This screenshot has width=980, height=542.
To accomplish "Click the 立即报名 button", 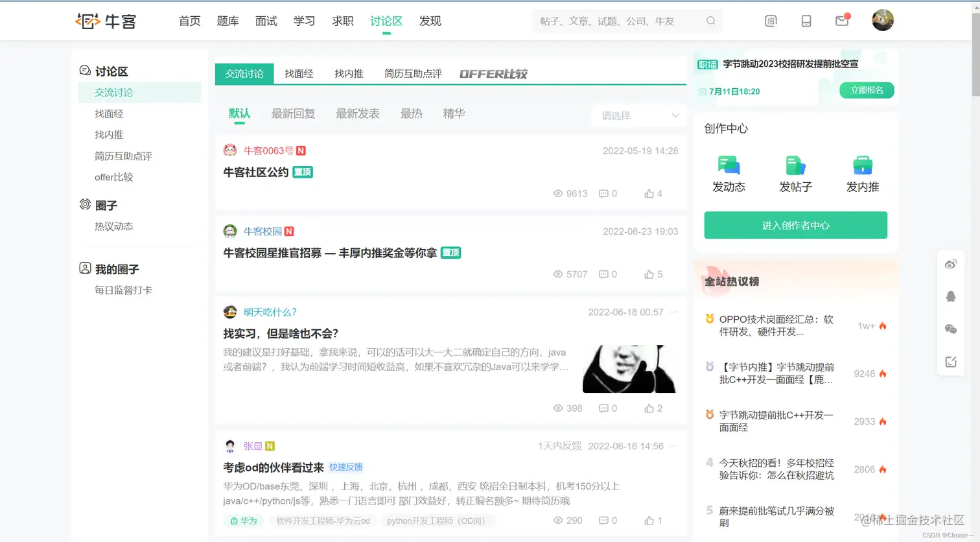I will [867, 90].
